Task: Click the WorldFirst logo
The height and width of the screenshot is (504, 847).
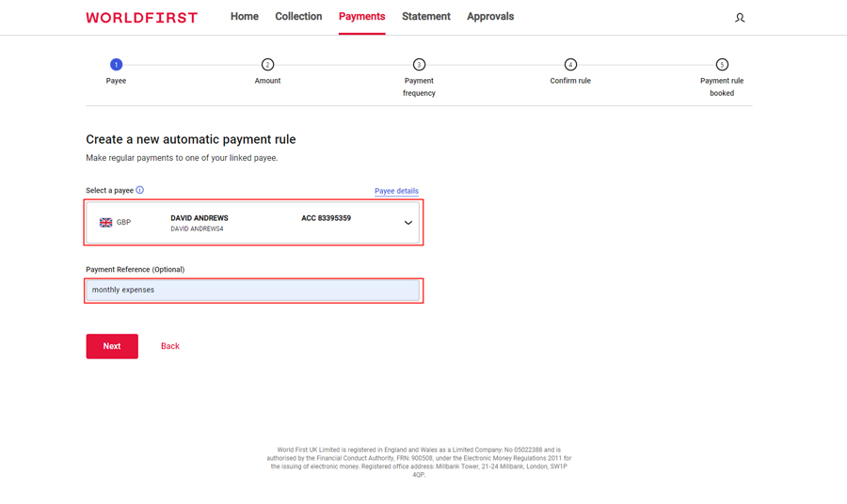Action: [142, 18]
